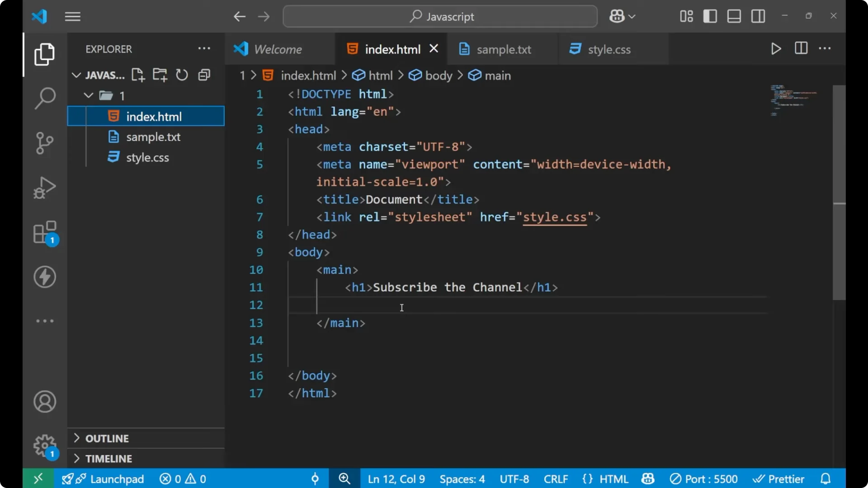The image size is (868, 488).
Task: Switch to the sample.txt tab
Action: 505,49
